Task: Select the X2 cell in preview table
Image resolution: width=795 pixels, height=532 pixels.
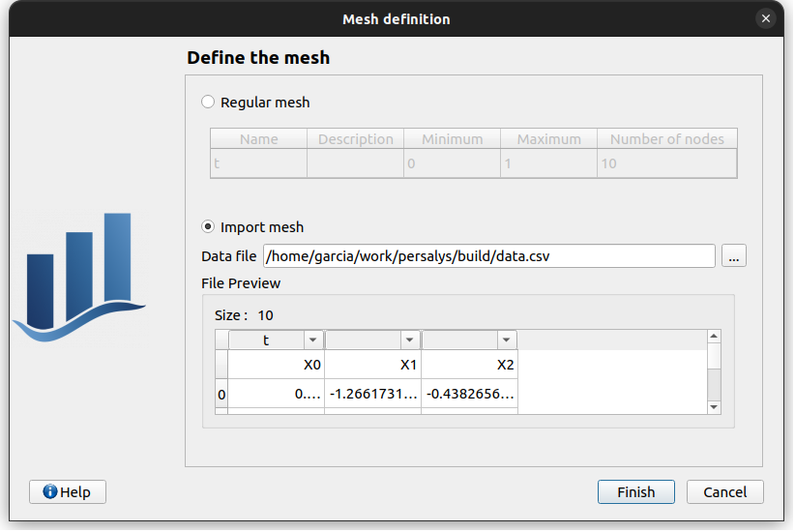Action: [469, 365]
